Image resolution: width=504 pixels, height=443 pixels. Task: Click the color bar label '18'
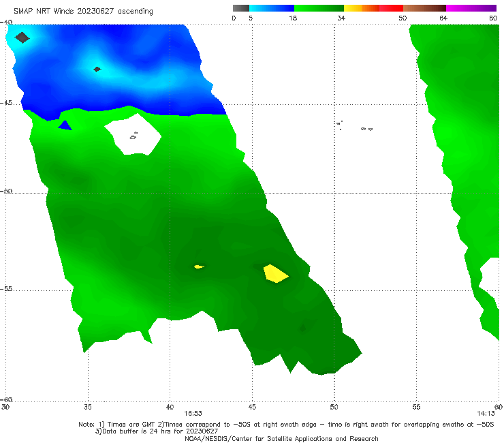pos(293,18)
